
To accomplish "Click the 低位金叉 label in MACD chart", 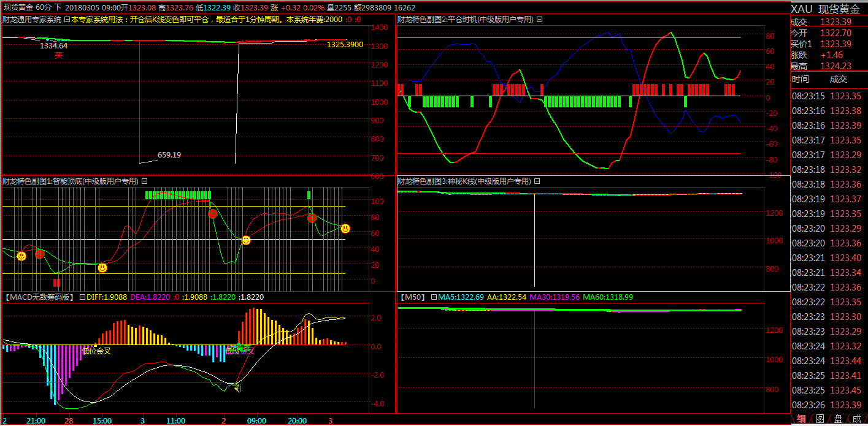I will [96, 351].
